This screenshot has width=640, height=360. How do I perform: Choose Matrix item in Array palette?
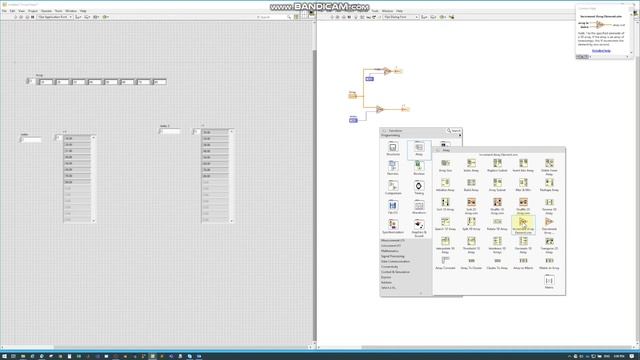(549, 282)
